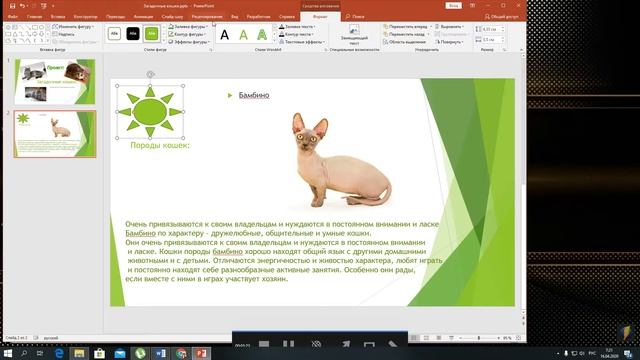Switch to the Рецензирование ribbon tab
Image resolution: width=640 pixels, height=360 pixels.
pos(207,17)
